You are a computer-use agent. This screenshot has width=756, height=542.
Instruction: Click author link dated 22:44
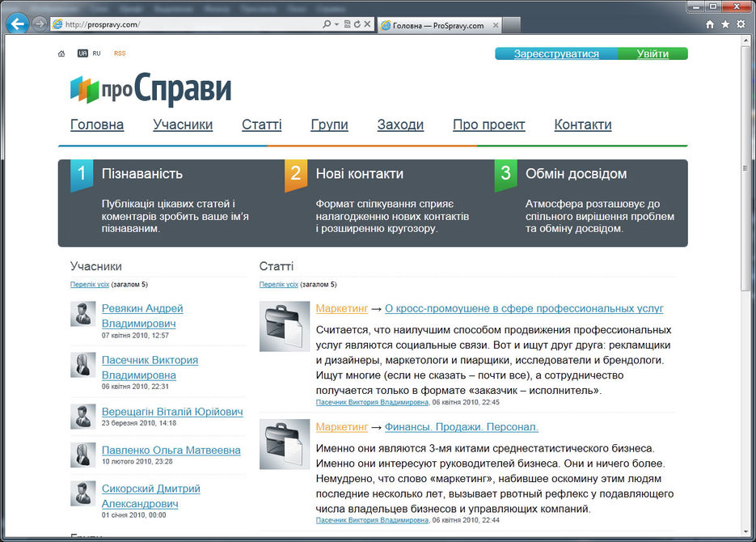[372, 520]
